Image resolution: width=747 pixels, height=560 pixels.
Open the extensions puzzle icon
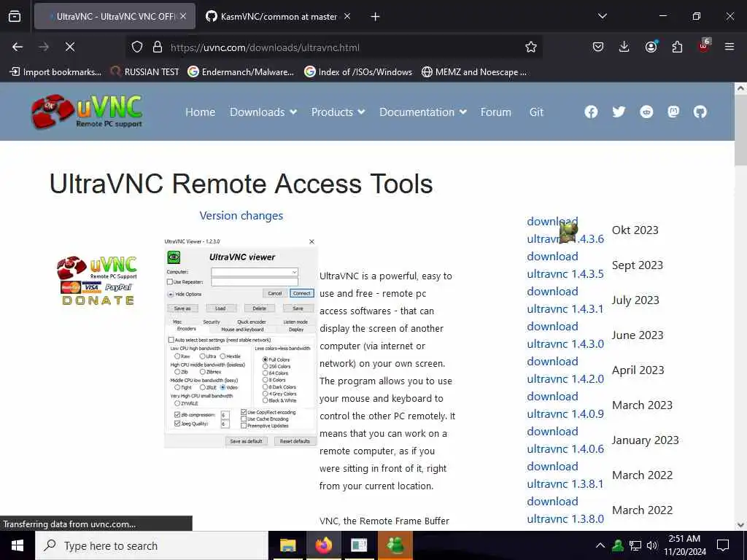[677, 47]
